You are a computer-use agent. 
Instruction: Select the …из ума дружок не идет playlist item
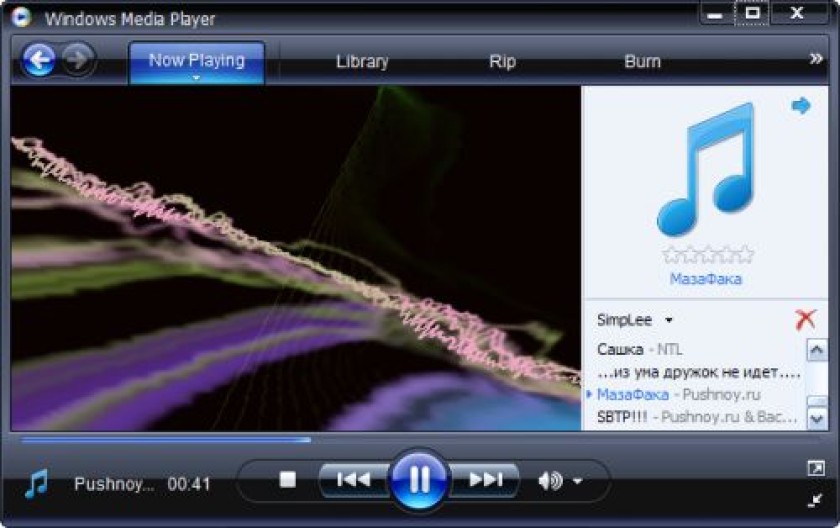699,372
